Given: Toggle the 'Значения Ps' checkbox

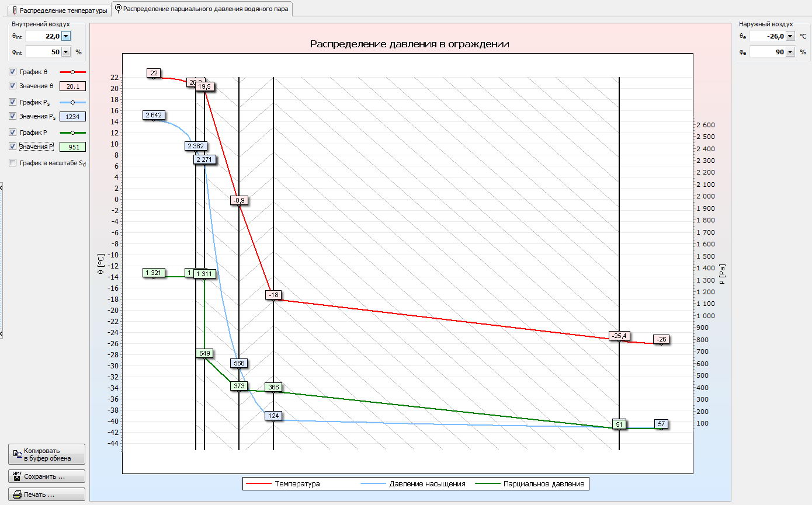Looking at the screenshot, I should [13, 116].
